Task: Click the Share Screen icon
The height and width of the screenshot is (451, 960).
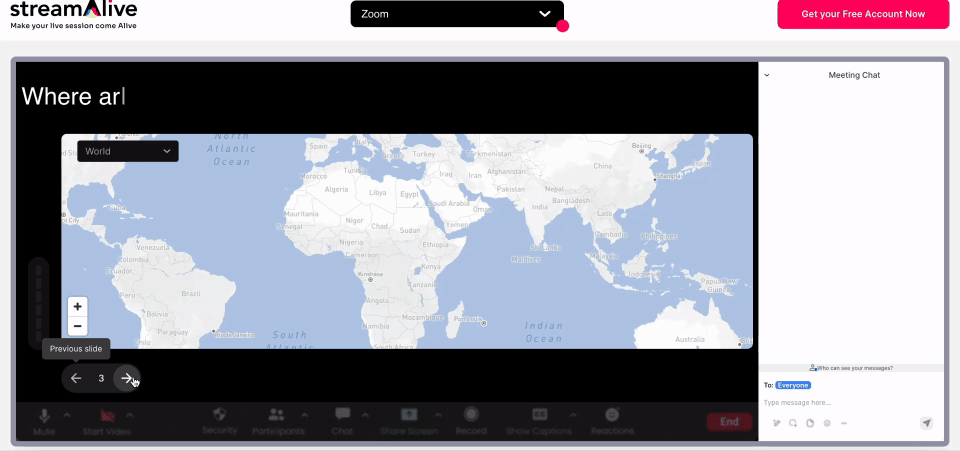Action: [x=409, y=414]
